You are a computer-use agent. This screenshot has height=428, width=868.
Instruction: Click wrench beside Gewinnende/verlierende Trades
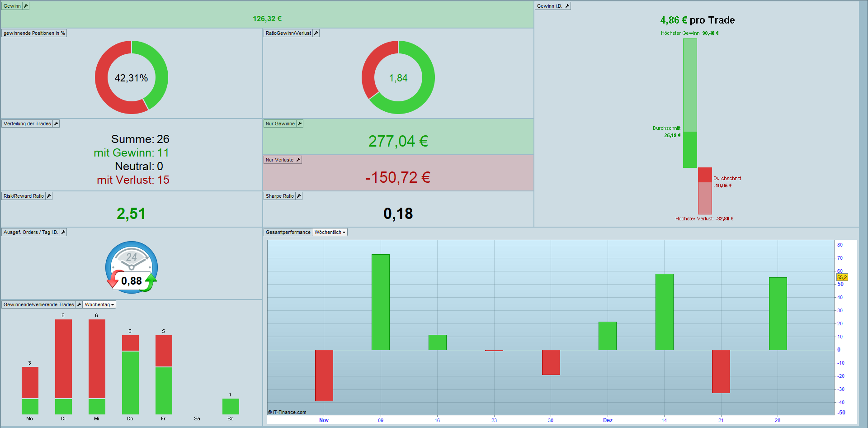point(79,304)
